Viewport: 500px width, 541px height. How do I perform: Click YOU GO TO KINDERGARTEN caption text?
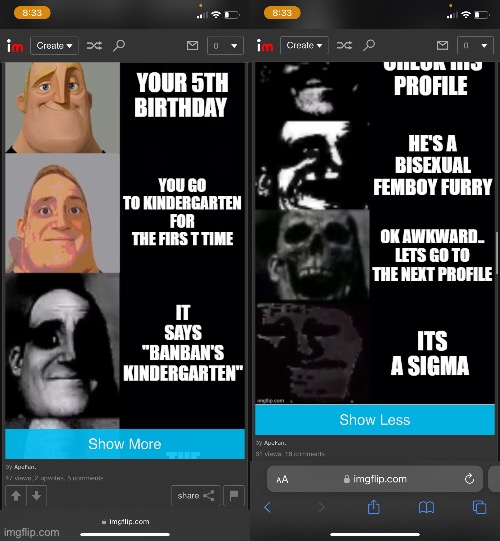tap(182, 212)
